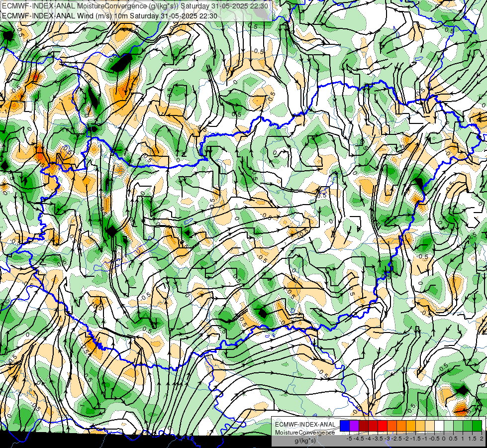Click the blue swatch in the legend
The height and width of the screenshot is (448, 487).
(x=345, y=426)
